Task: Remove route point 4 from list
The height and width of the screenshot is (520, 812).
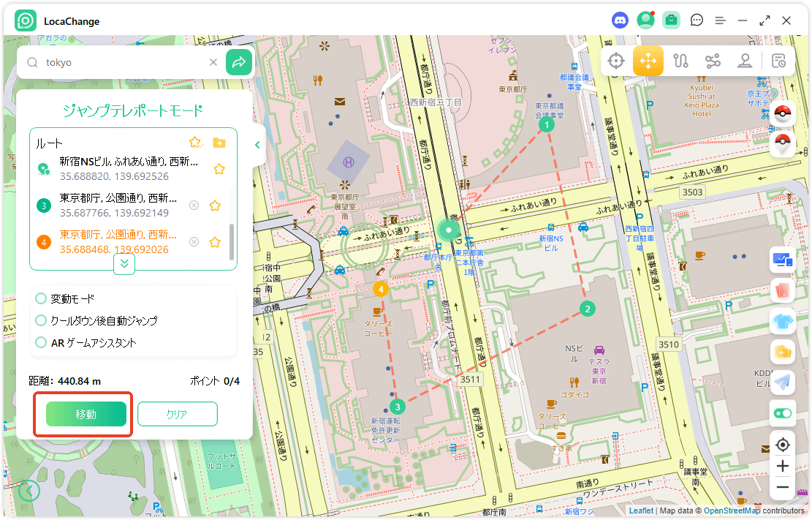Action: (x=194, y=242)
